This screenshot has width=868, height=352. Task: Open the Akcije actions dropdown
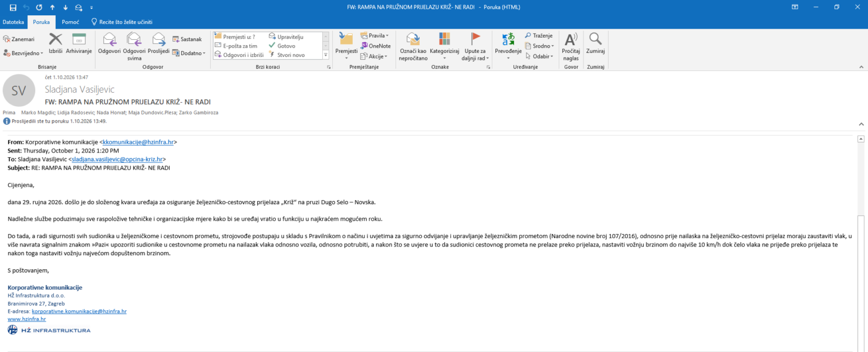click(374, 56)
